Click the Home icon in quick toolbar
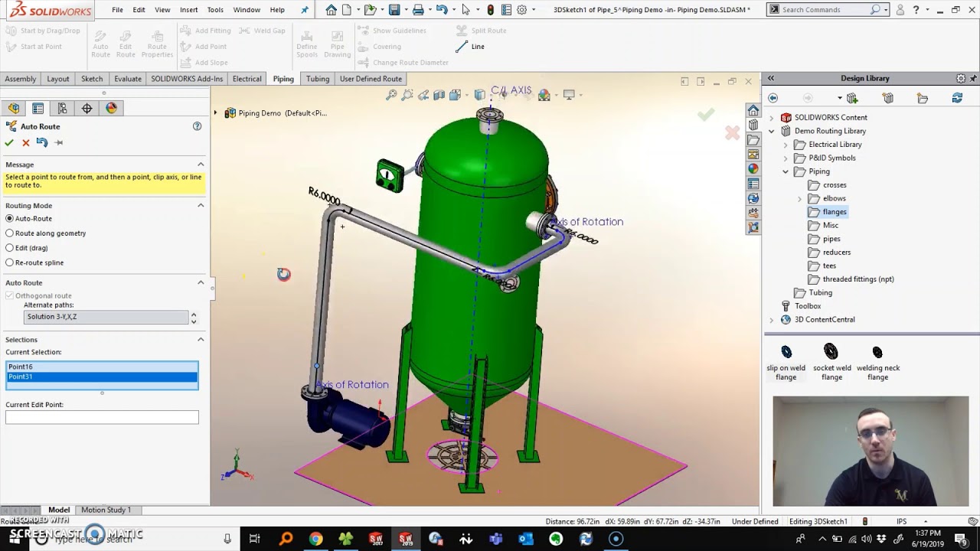980x551 pixels. point(331,10)
